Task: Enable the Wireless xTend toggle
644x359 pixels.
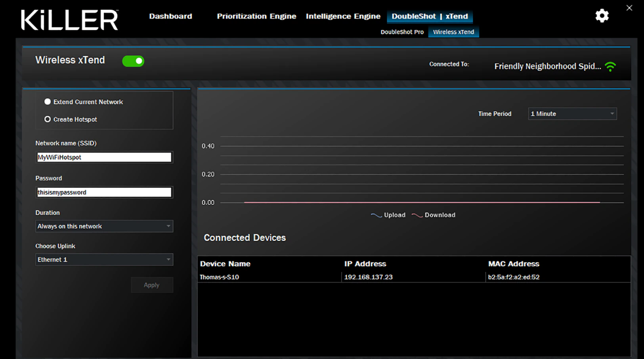Action: pos(133,61)
